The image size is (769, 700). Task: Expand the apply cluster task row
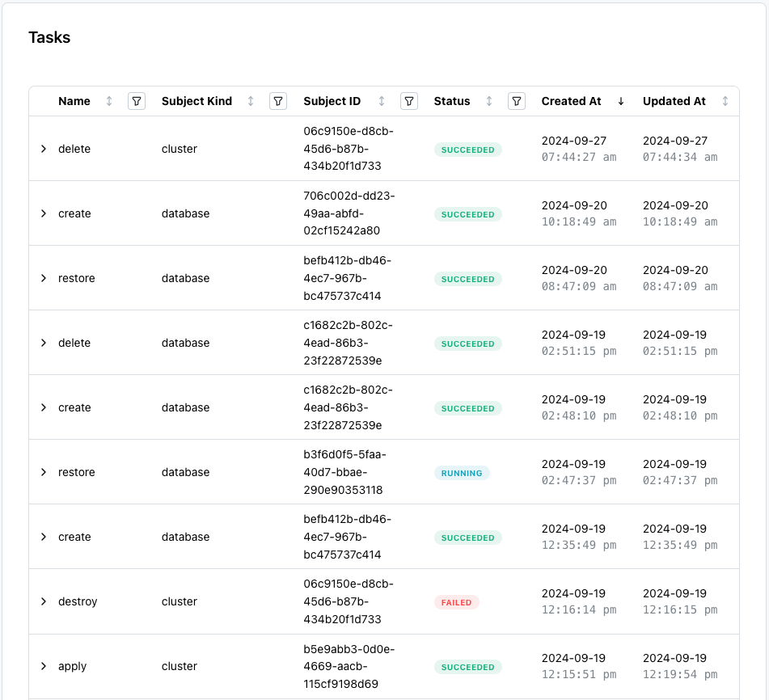coord(44,666)
